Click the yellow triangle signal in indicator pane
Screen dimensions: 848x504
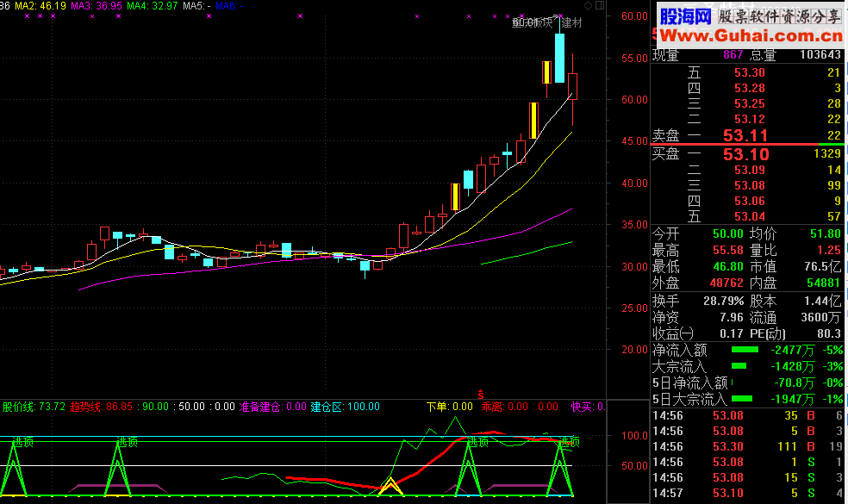coord(390,486)
